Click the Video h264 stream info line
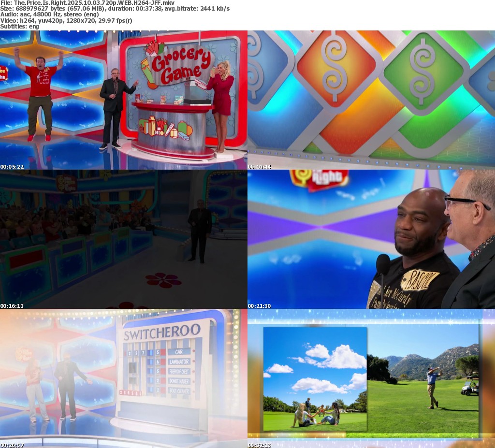Viewport: 495px width, 448px height. [66, 20]
